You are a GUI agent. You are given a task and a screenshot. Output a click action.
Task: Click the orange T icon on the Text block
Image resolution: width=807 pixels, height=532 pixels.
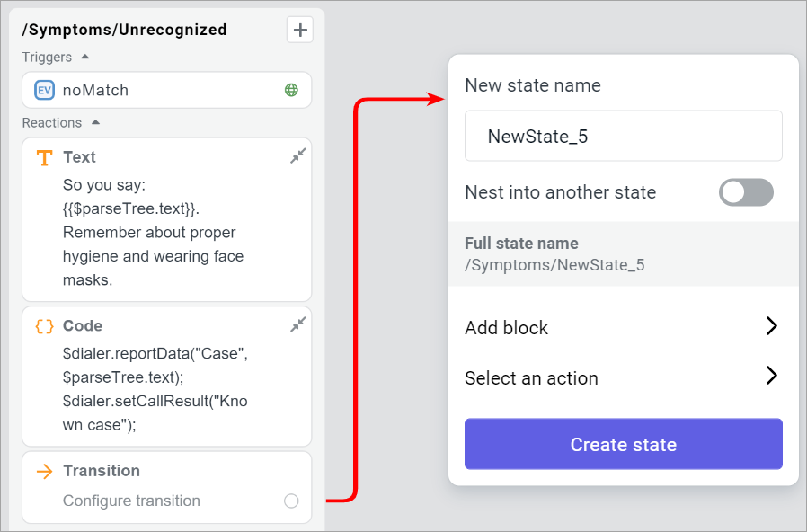[x=44, y=156]
